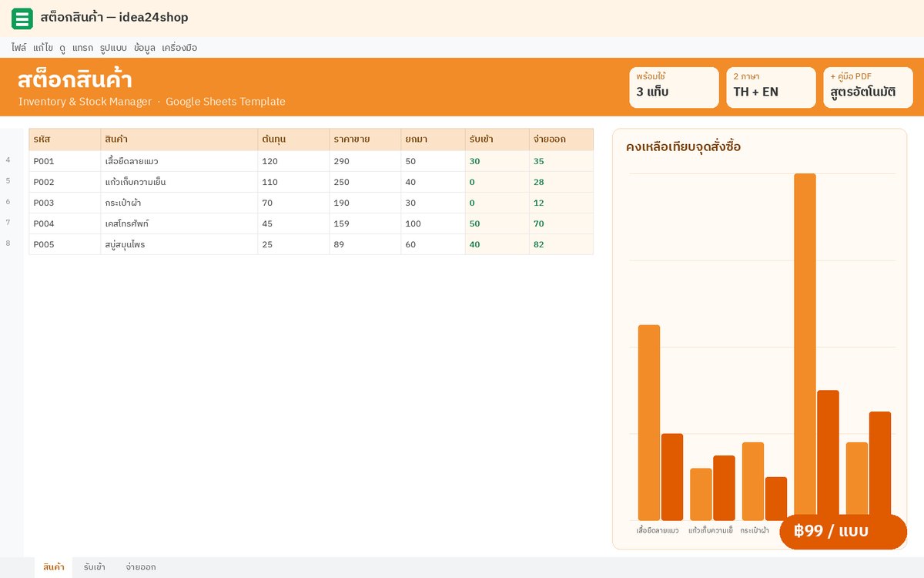Select cost cell 110 in row P002

point(293,182)
